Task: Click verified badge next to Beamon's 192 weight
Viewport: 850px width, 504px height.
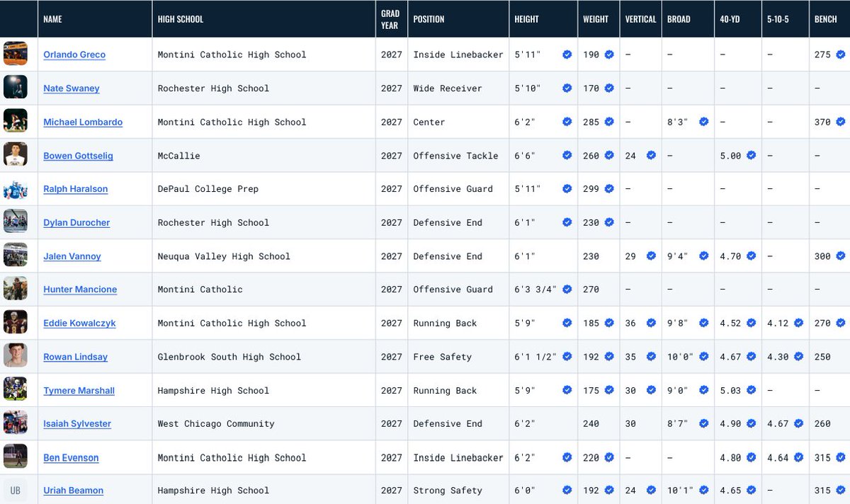Action: 609,491
